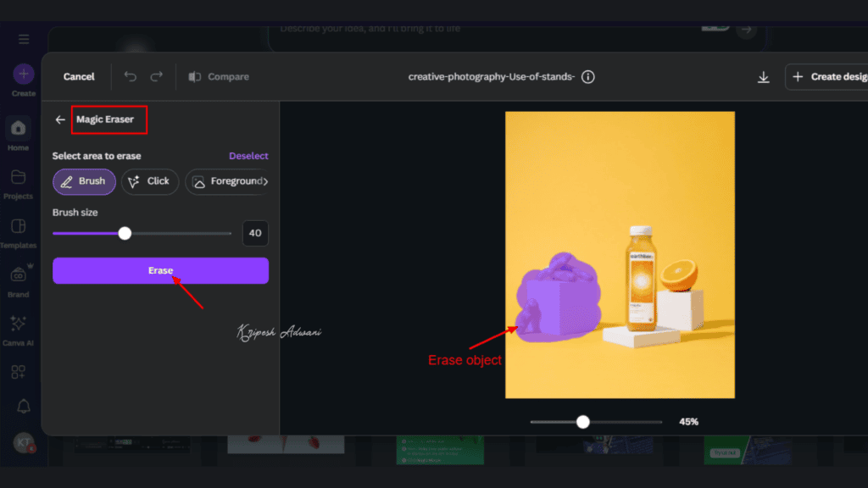Open the Projects panel
Viewport: 868px width, 488px height.
coord(19,180)
